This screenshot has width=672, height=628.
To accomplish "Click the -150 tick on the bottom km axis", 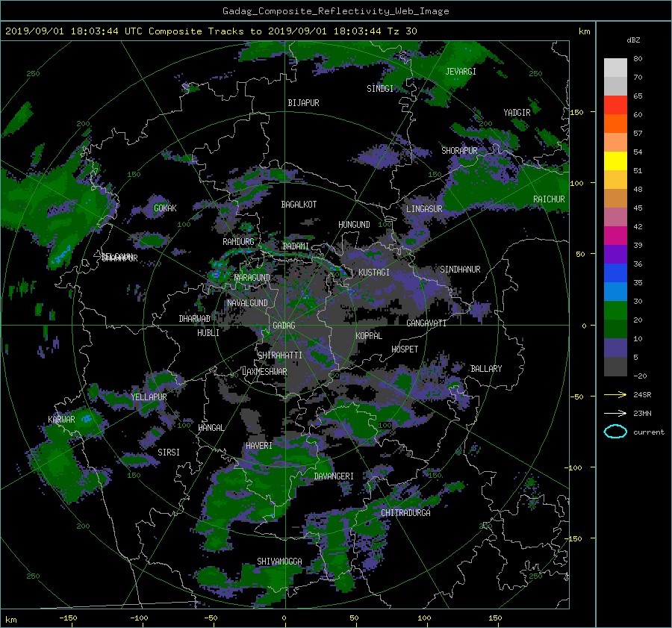I will [68, 618].
